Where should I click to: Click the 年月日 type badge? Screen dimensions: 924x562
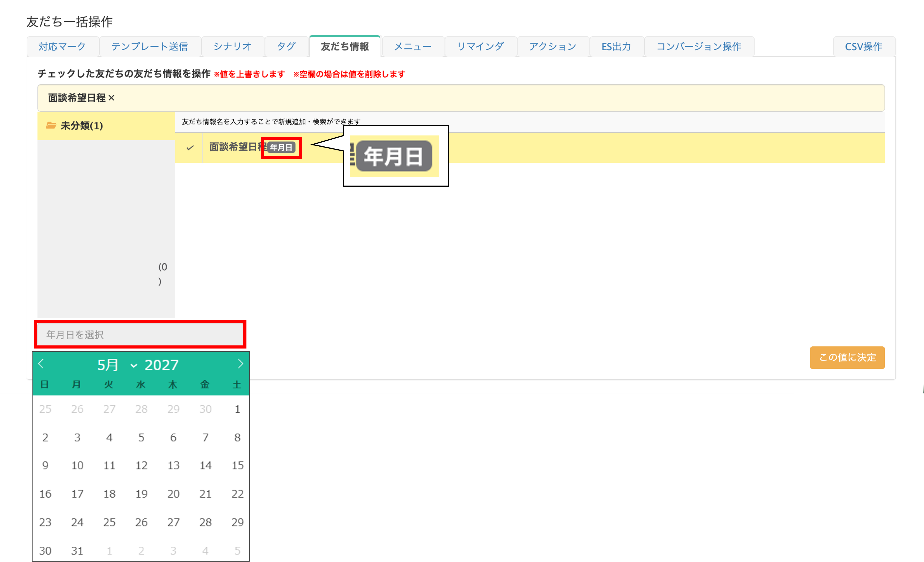pos(281,148)
